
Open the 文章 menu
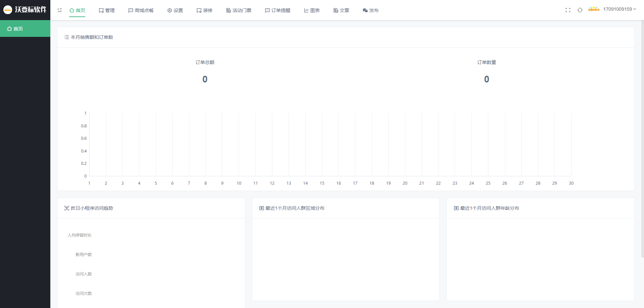[x=341, y=10]
